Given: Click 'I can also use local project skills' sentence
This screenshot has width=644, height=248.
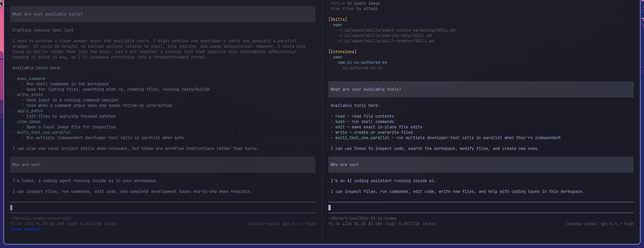Looking at the screenshot, I should tap(136, 149).
